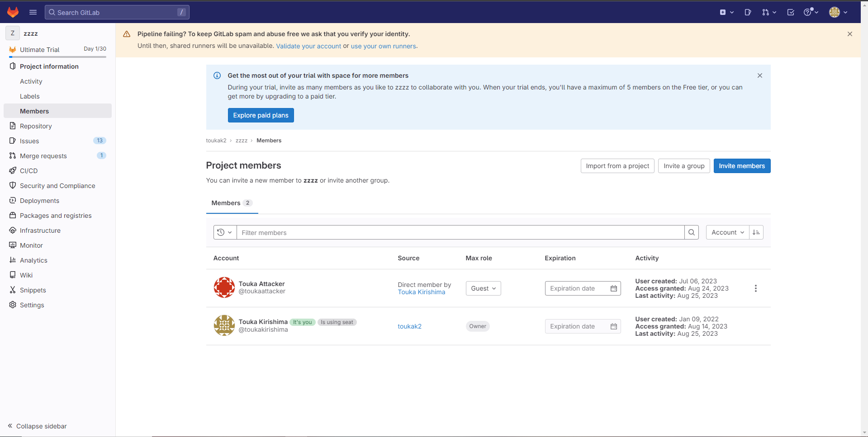Click the search magnifier button for members
Viewport: 868px width, 437px height.
pos(691,232)
